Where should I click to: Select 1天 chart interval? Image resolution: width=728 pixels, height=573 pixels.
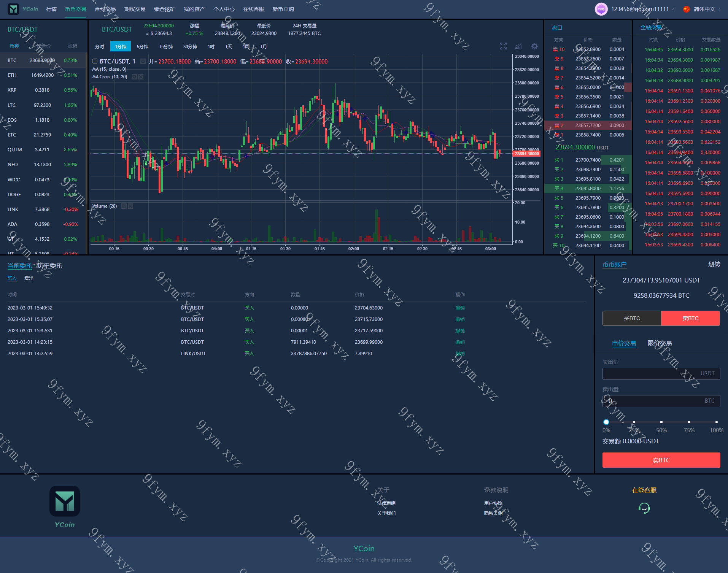click(229, 46)
